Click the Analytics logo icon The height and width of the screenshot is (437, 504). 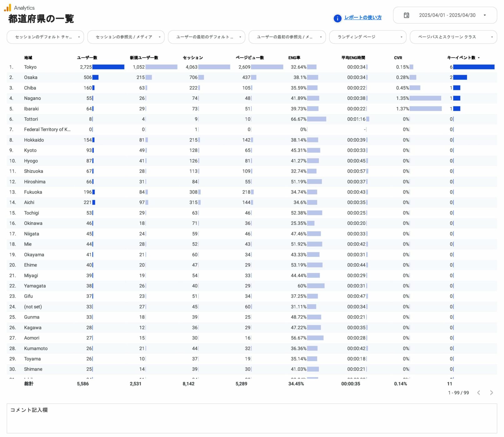8,8
